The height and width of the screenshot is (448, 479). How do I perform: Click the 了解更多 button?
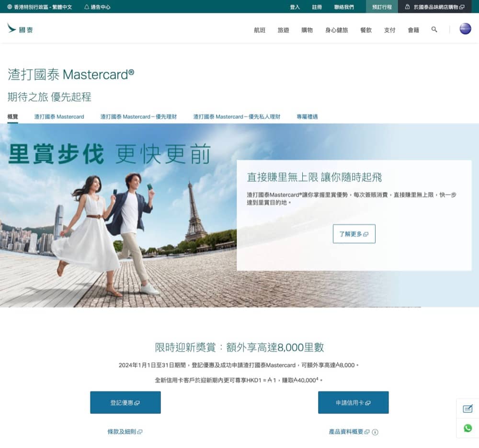(x=354, y=234)
